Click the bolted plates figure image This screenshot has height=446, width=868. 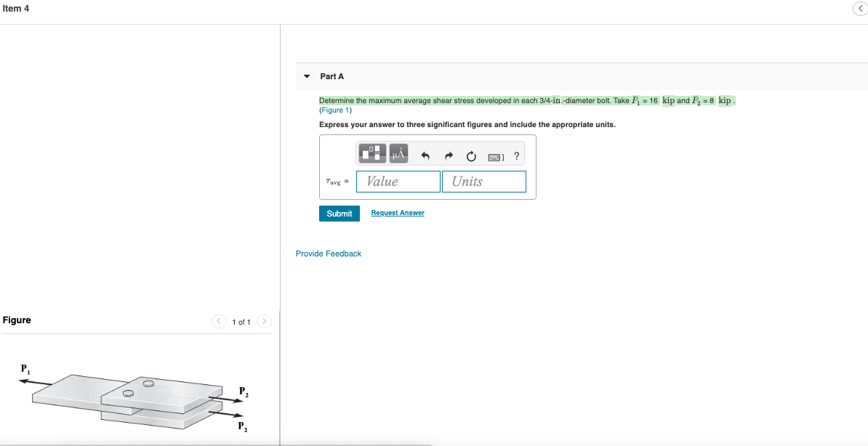click(133, 397)
